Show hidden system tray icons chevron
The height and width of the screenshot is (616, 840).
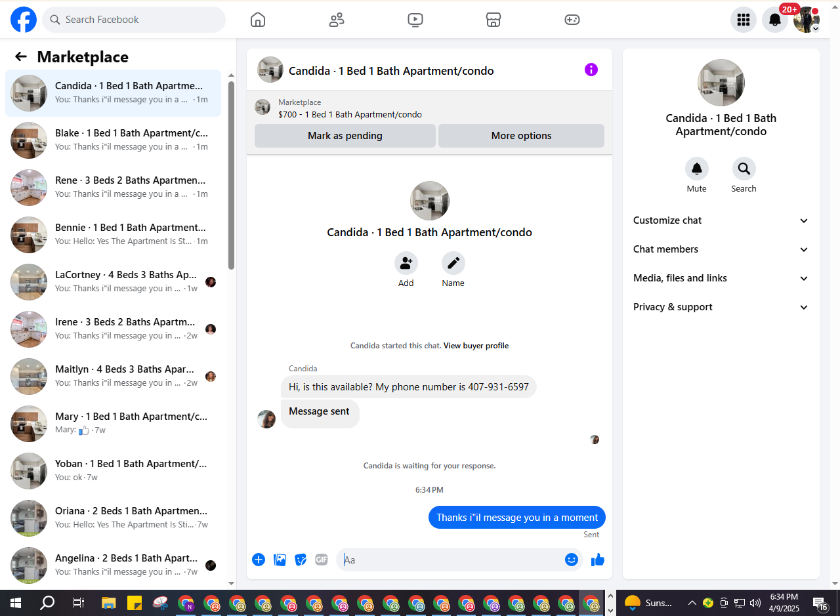(x=692, y=603)
